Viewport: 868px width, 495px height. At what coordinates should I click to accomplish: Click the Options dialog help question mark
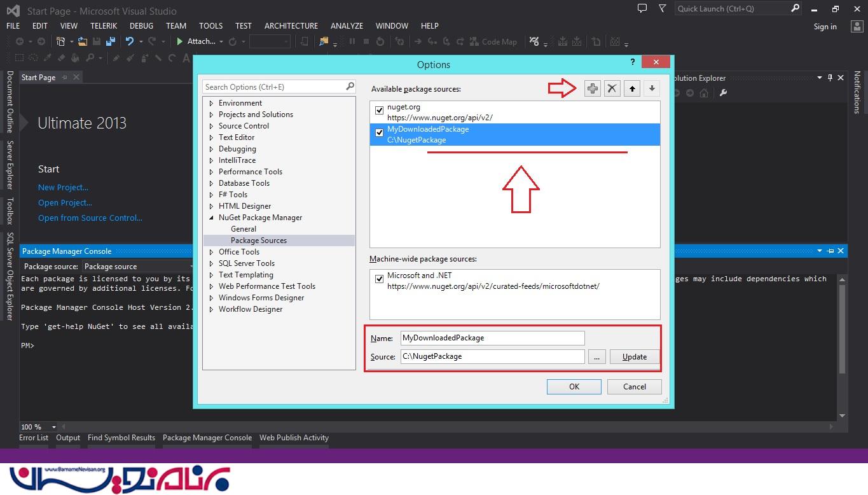[632, 62]
